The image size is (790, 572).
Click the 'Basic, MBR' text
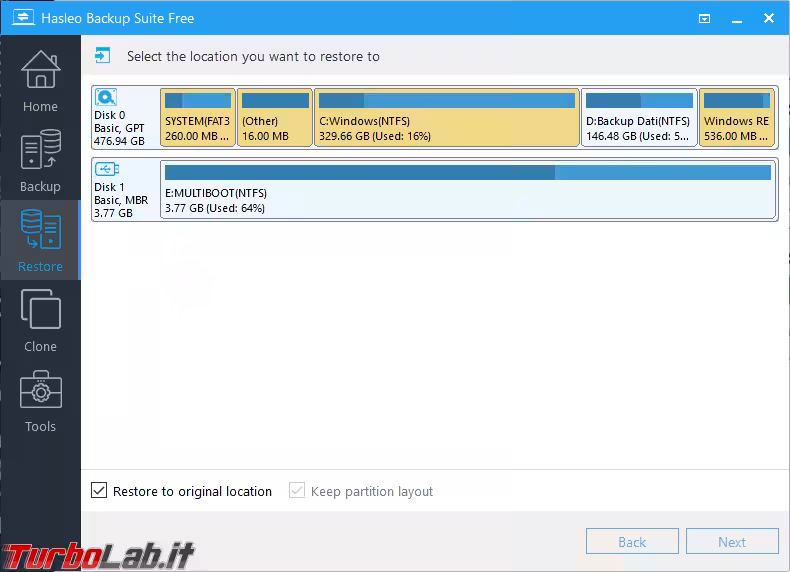coord(121,200)
